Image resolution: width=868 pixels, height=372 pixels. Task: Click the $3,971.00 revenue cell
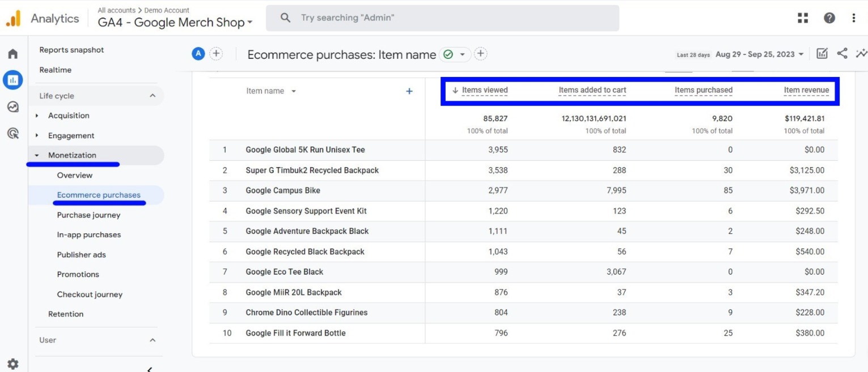tap(807, 191)
